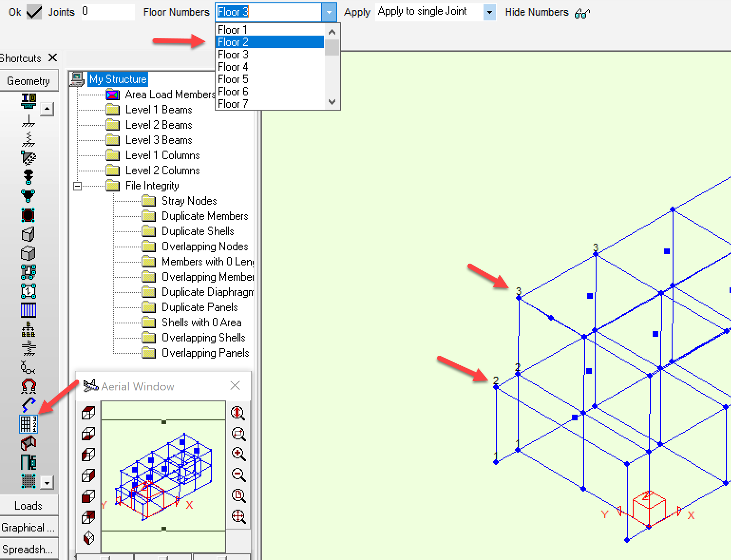The width and height of the screenshot is (731, 560).
Task: Click the Ok button
Action: tap(14, 11)
